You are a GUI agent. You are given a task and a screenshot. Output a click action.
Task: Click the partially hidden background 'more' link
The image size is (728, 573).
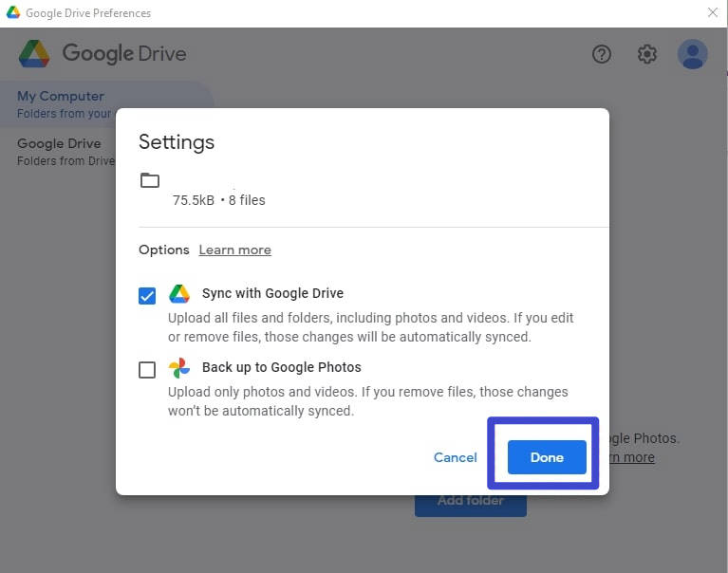[x=631, y=457]
